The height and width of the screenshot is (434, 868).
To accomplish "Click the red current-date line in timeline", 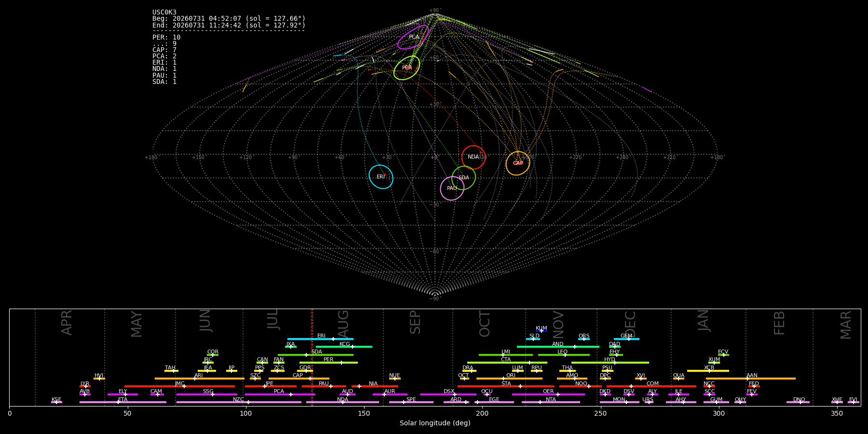I will [x=312, y=357].
